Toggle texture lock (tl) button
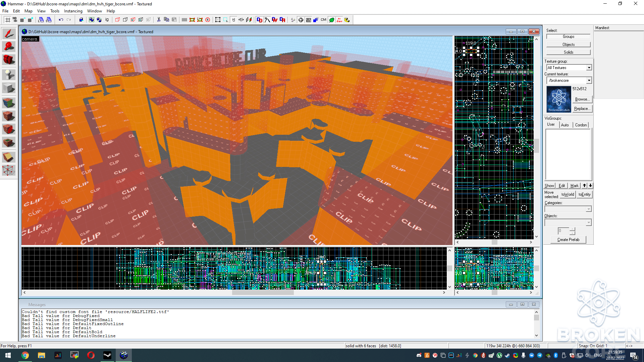The width and height of the screenshot is (644, 362). tap(234, 20)
